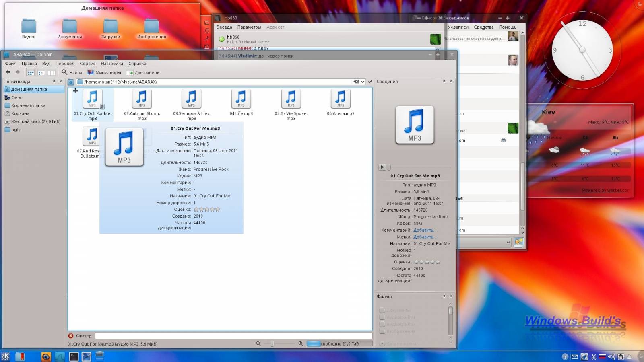Open the Вид menu in Dolphin

[x=46, y=64]
